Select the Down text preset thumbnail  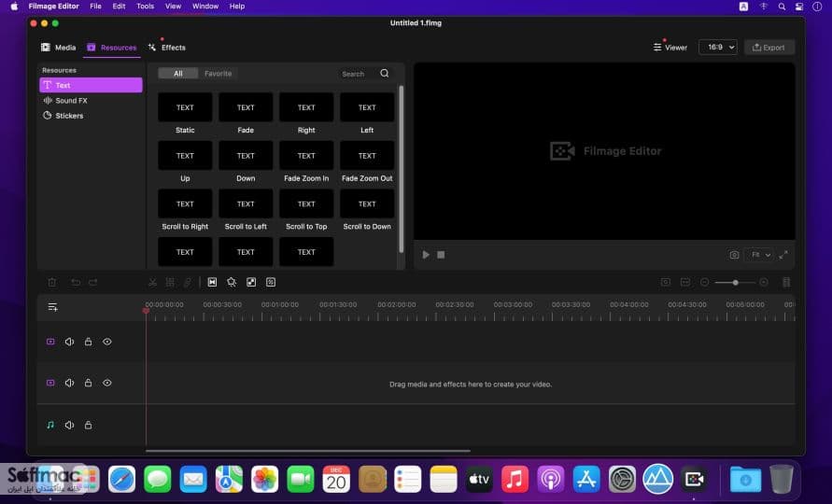point(246,156)
